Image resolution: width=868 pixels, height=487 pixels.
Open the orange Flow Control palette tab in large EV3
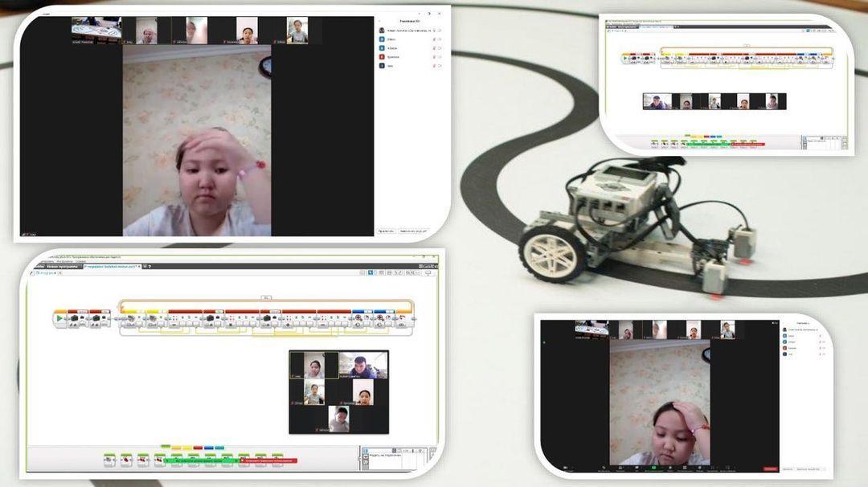176,448
